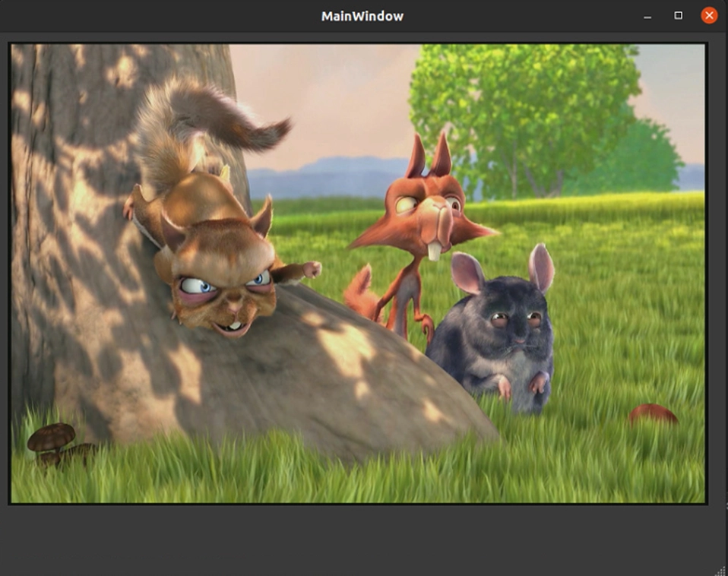728x576 pixels.
Task: Maximize the MainWindow window
Action: (x=678, y=16)
